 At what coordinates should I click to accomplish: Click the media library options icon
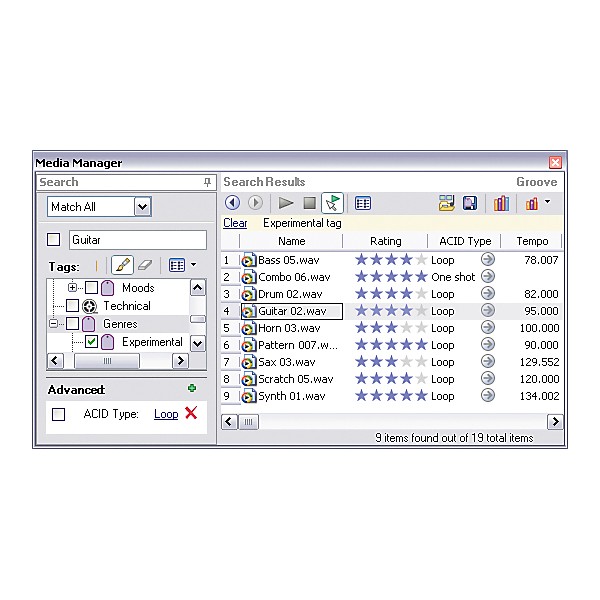tap(532, 204)
